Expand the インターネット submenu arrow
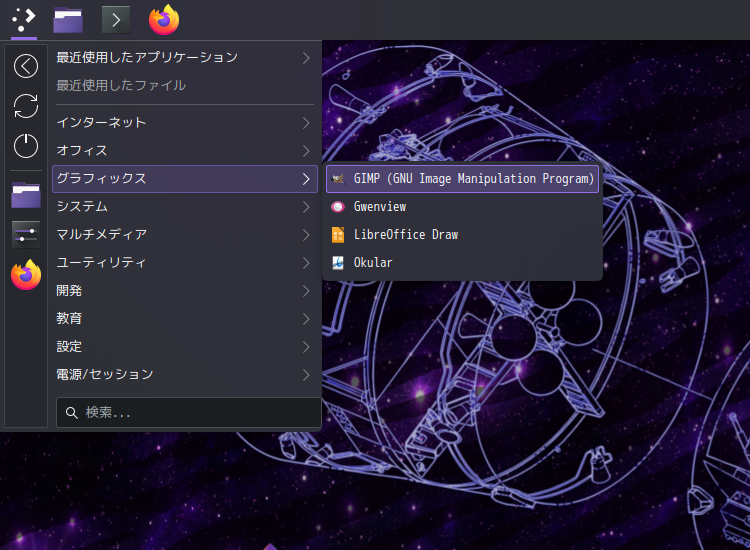 pos(306,123)
